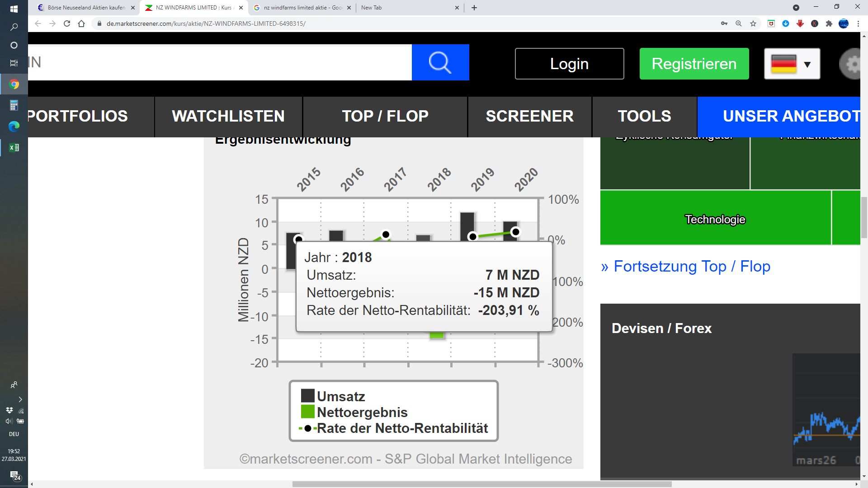Click the green Technologie sector tile
Screen dimensions: 868x488
pyautogui.click(x=715, y=219)
